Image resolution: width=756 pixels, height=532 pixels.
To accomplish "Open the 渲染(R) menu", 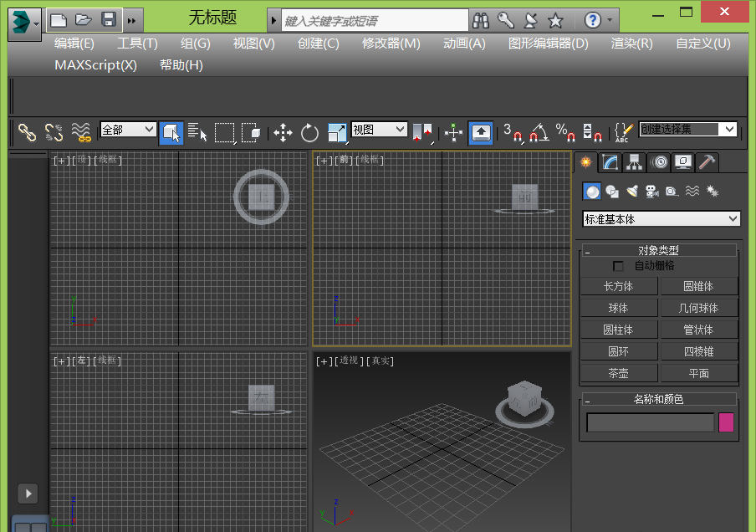I will pos(631,43).
